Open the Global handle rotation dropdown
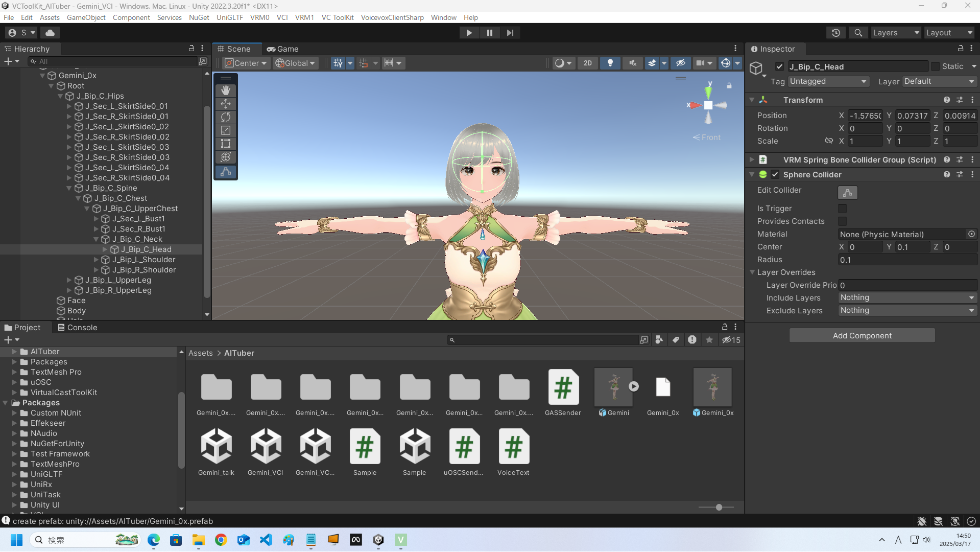Image resolution: width=980 pixels, height=552 pixels. pos(295,63)
